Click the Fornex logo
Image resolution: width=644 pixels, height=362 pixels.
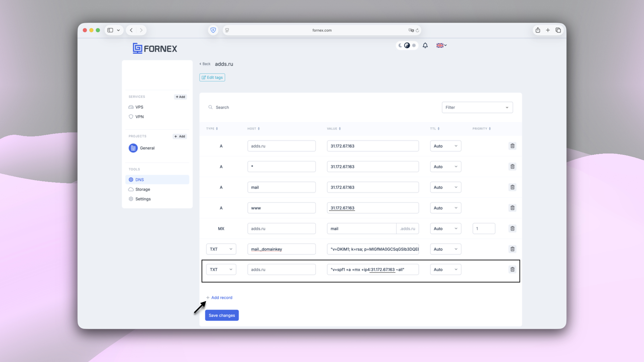(154, 48)
